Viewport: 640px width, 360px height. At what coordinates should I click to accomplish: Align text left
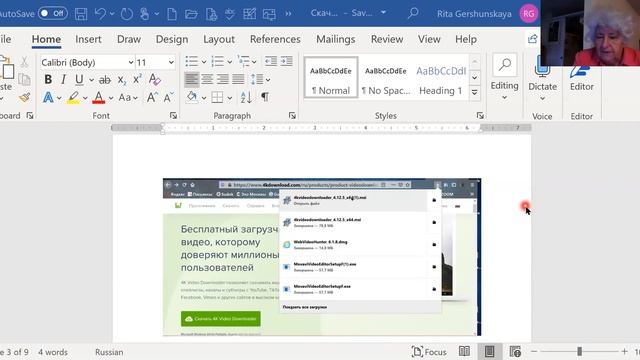pos(191,79)
